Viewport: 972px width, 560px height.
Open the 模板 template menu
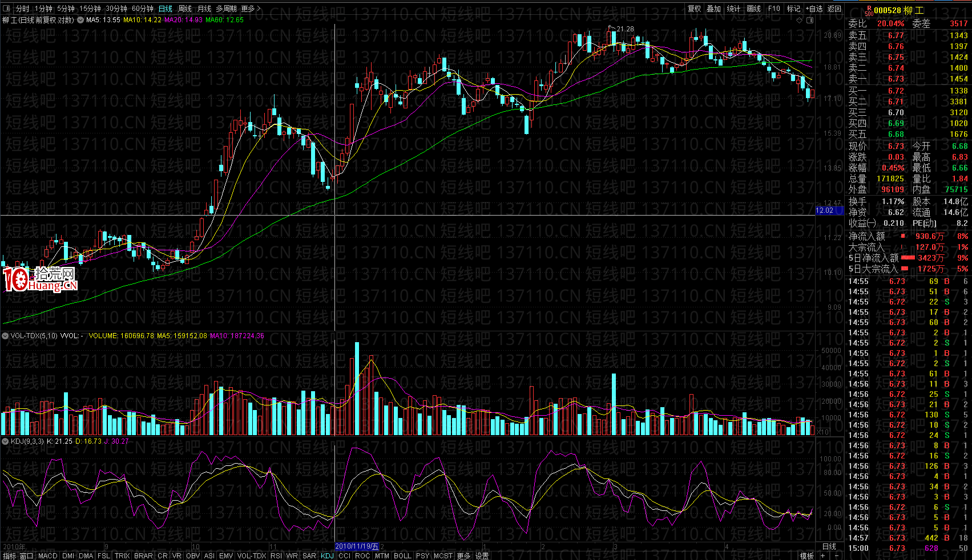pyautogui.click(x=807, y=556)
